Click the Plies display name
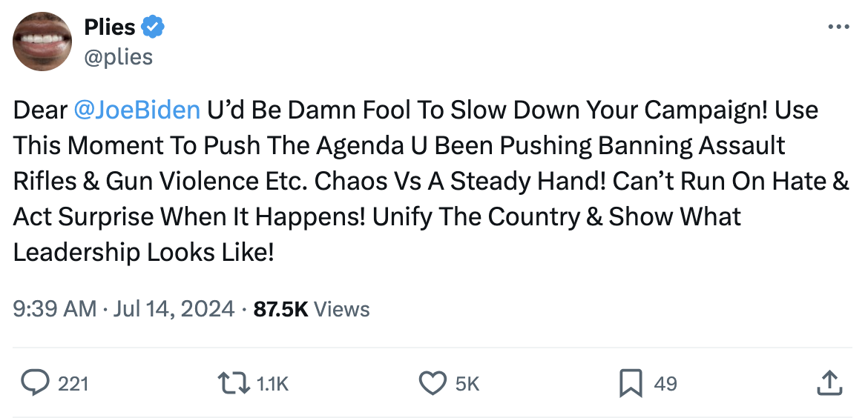 tap(110, 27)
